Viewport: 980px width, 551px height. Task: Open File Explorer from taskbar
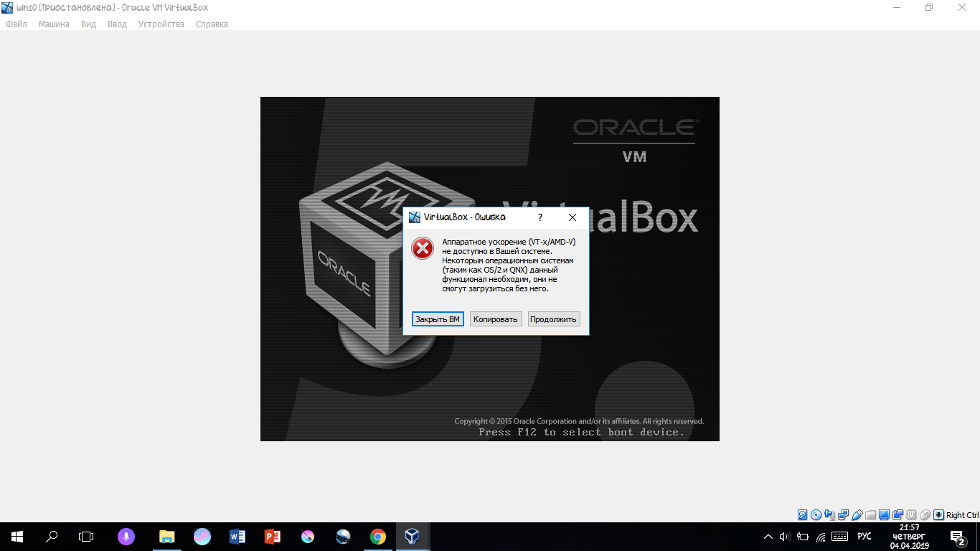pos(167,537)
